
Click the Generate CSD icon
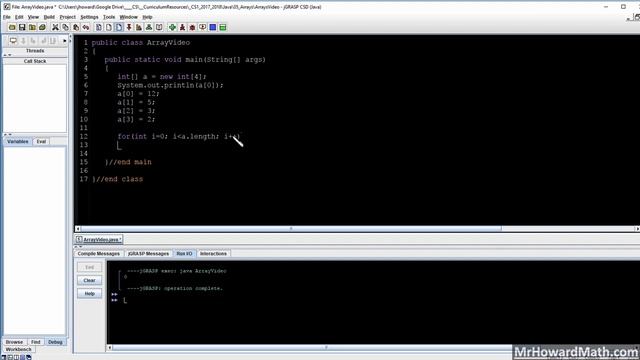pyautogui.click(x=99, y=27)
